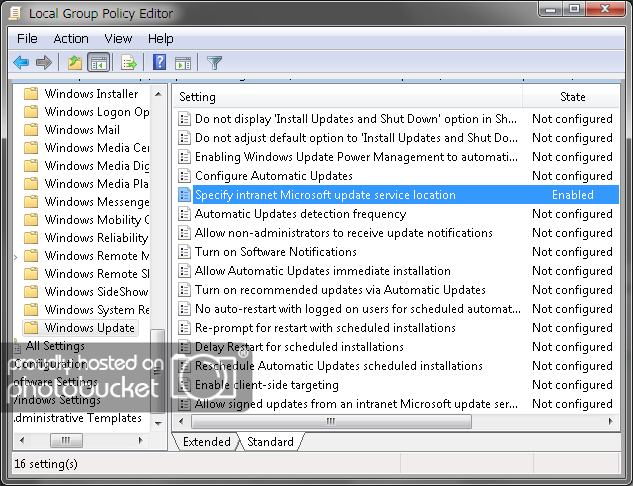Click folder icon of Windows SideShow
633x486 pixels.
(x=31, y=291)
